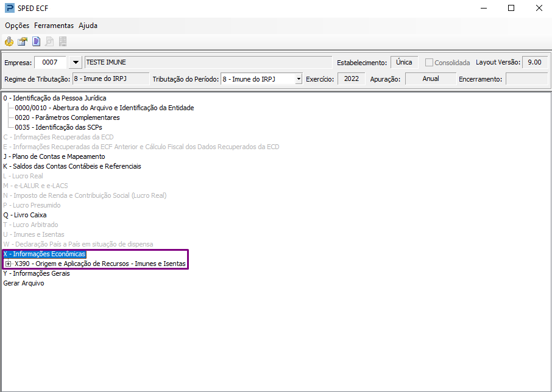Viewport: 552px width, 392px height.
Task: Select J - Plano de Contas e Mapeamento
Action: pos(54,156)
